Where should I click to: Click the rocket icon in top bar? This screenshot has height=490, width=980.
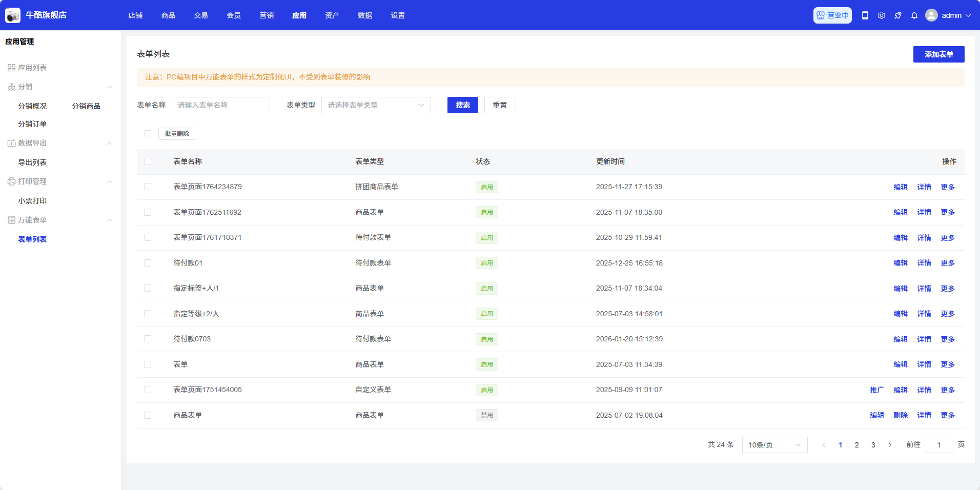897,15
